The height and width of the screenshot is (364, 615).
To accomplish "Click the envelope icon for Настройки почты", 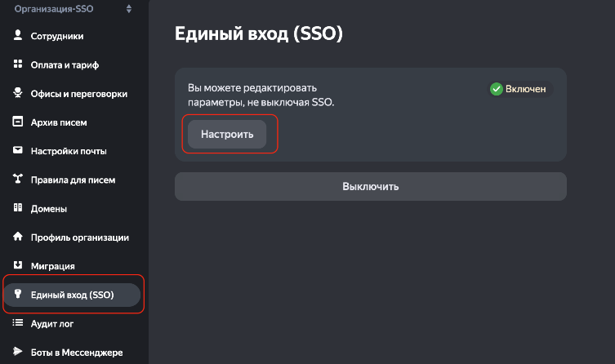I will point(18,150).
